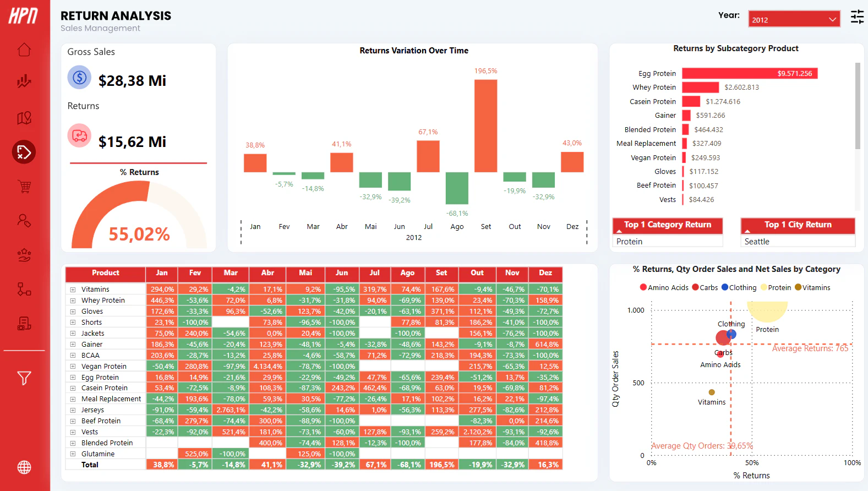Open the report document icon in sidebar
The image size is (868, 491).
click(24, 323)
